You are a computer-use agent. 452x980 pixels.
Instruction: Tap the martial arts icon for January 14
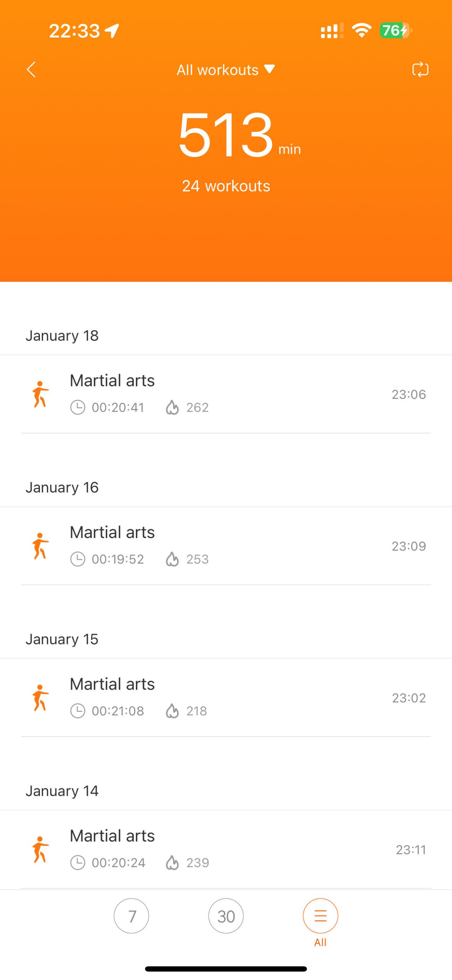pos(40,849)
